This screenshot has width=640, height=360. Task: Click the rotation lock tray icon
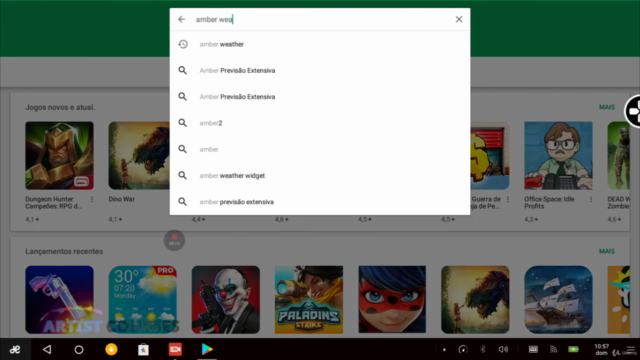(463, 349)
